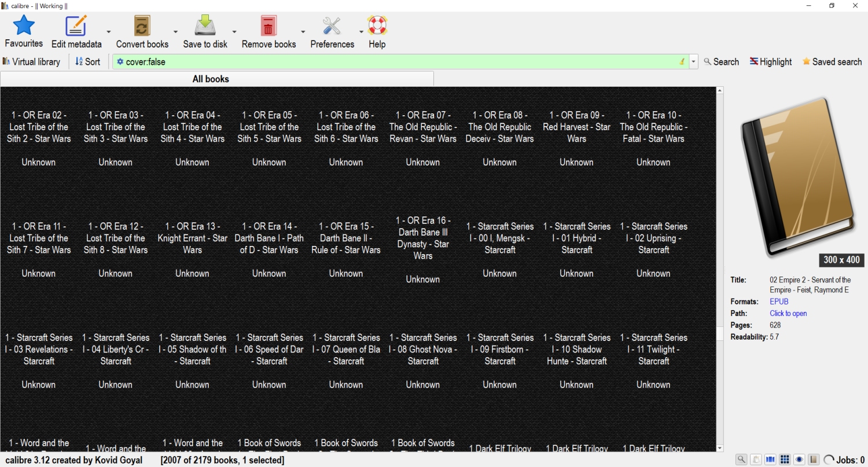Click the Remove books trash icon
This screenshot has width=868, height=467.
[268, 25]
